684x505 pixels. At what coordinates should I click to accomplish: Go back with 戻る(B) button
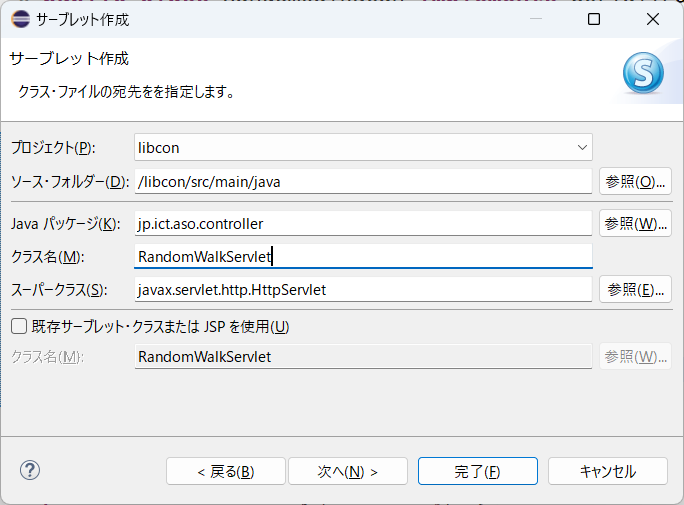(226, 471)
